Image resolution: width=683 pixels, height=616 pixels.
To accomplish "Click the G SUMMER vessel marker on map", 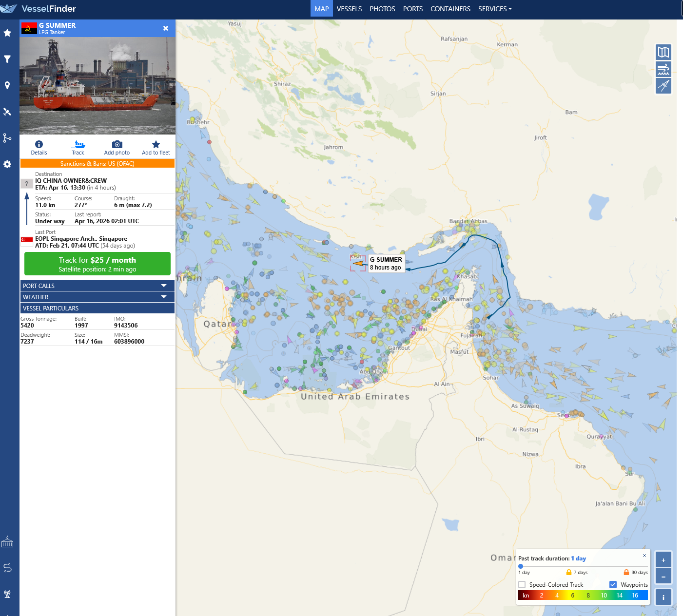I will [359, 264].
